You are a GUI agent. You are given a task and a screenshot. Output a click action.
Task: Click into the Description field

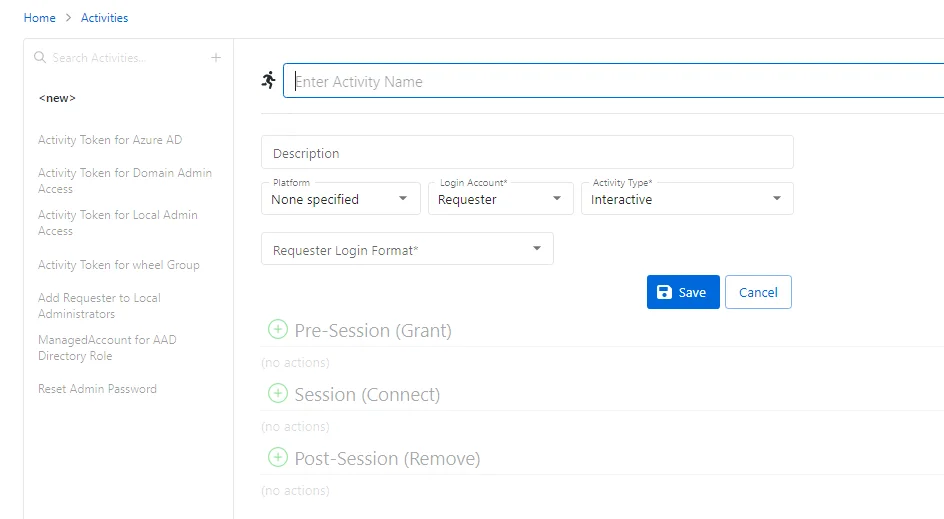527,152
